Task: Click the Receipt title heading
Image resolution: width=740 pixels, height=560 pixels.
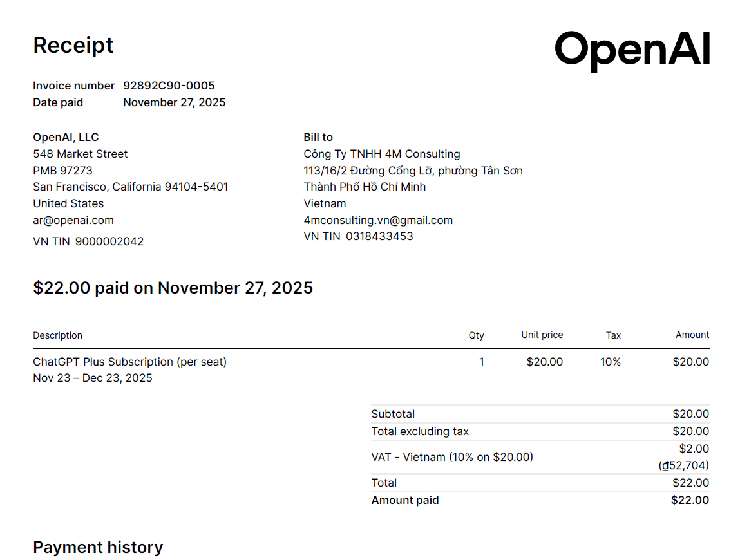Action: 73,45
